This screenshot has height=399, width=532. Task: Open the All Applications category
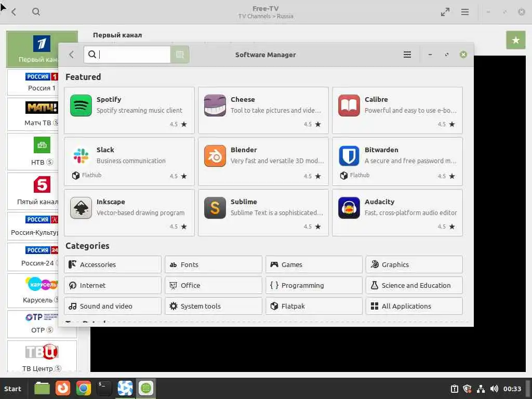coord(414,306)
